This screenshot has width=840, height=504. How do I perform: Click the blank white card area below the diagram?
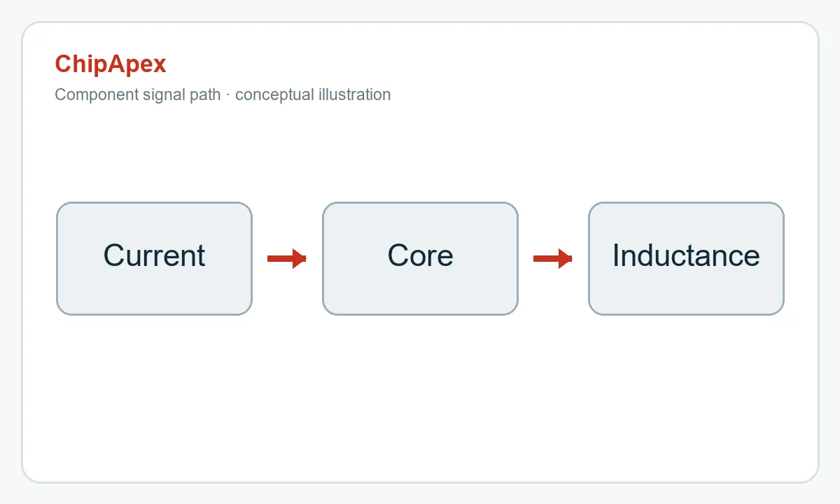coord(420,399)
